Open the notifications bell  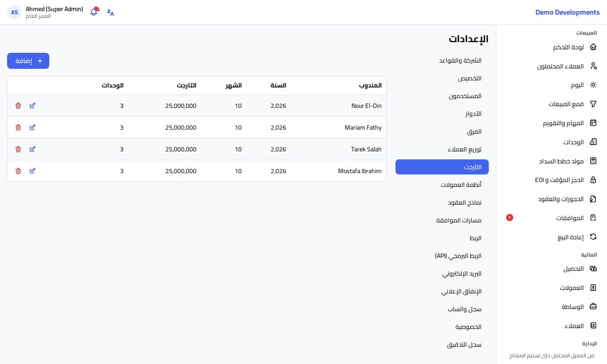click(x=94, y=12)
